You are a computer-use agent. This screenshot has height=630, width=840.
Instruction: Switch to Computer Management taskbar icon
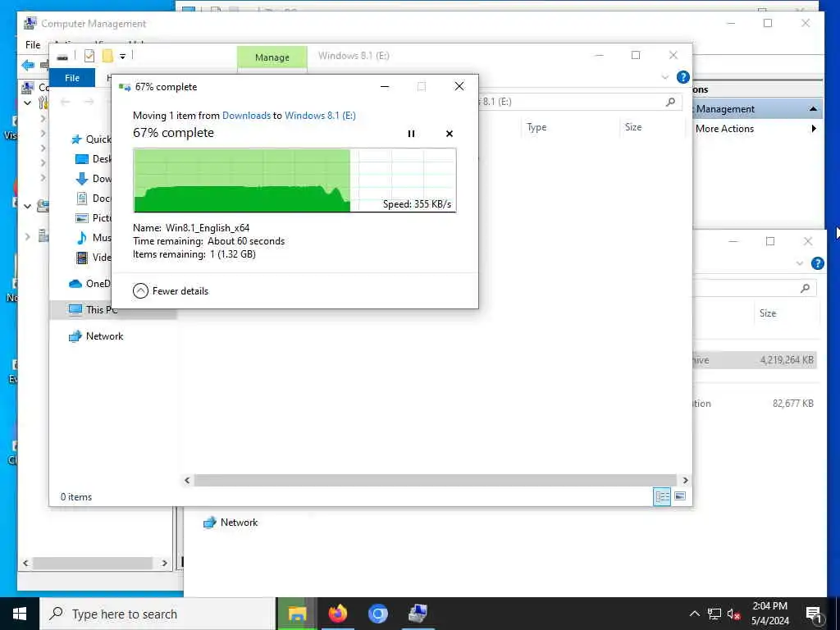pos(418,614)
